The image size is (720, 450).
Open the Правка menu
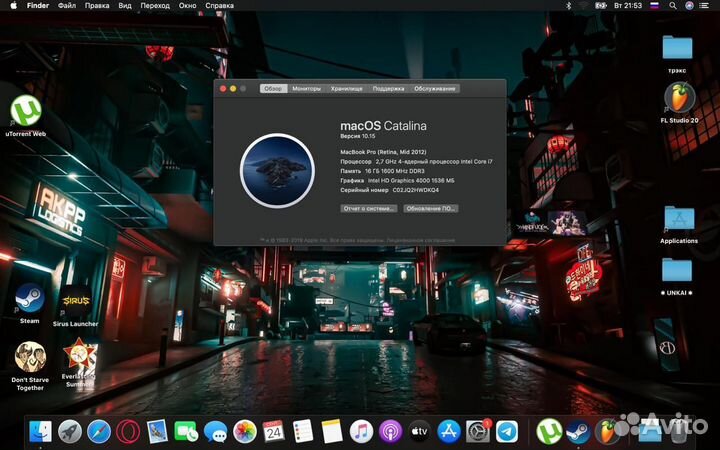pyautogui.click(x=97, y=6)
